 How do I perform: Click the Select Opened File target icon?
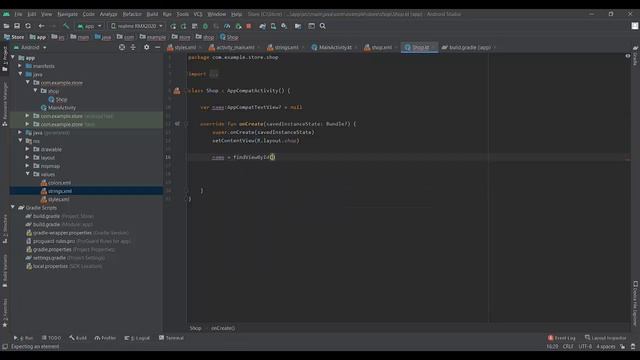122,47
